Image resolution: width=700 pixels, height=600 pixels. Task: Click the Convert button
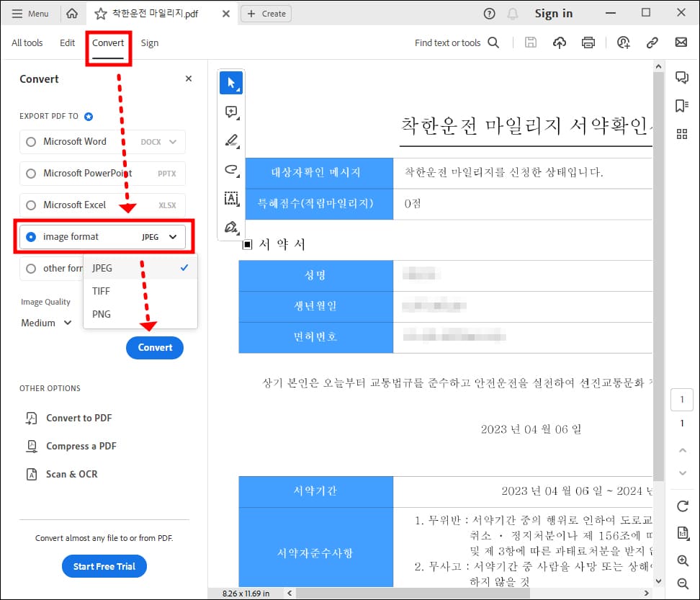tap(154, 347)
